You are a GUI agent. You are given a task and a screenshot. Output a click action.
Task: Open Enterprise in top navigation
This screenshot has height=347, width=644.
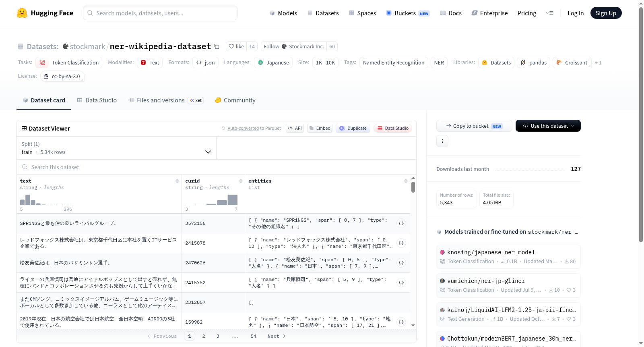pyautogui.click(x=489, y=13)
